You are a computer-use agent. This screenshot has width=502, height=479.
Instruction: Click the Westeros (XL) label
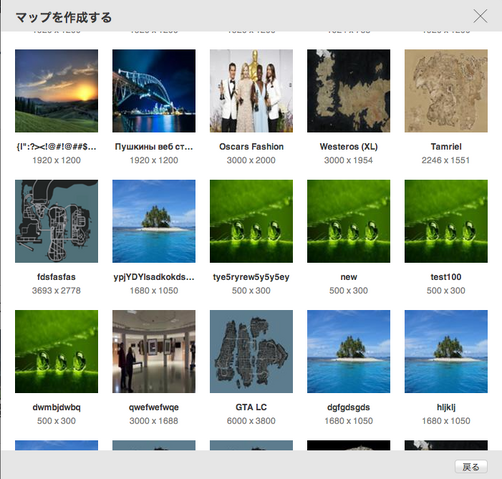click(349, 147)
